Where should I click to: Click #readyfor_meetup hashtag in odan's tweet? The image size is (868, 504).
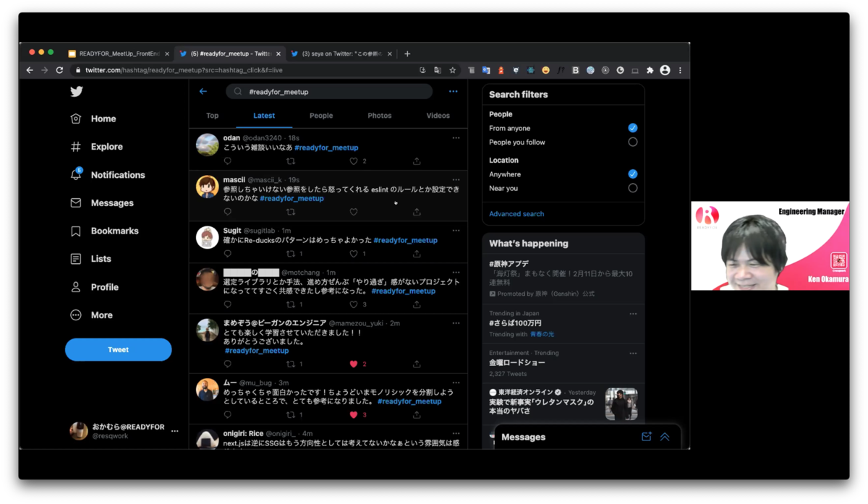pyautogui.click(x=326, y=148)
